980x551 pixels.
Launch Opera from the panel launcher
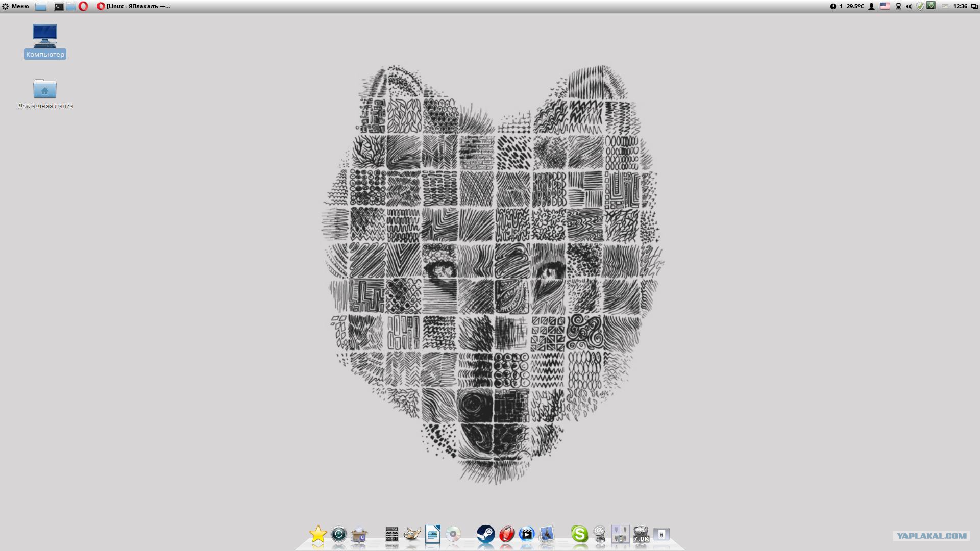coord(83,6)
